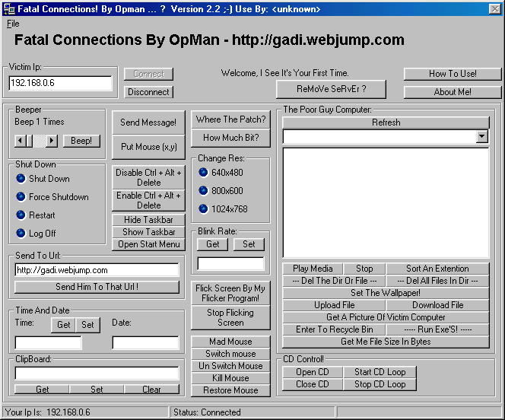Image resolution: width=505 pixels, height=420 pixels.
Task: Select the 800x600 resolution option
Action: [203, 191]
